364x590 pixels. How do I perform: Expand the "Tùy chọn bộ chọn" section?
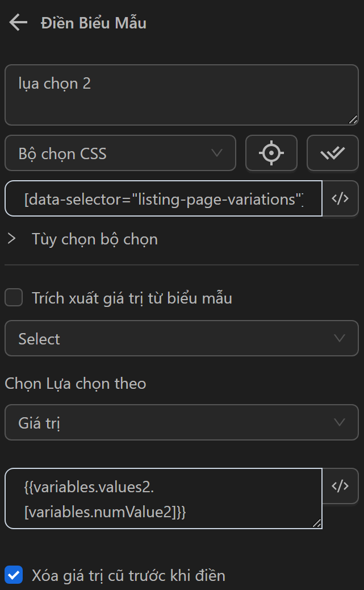94,239
